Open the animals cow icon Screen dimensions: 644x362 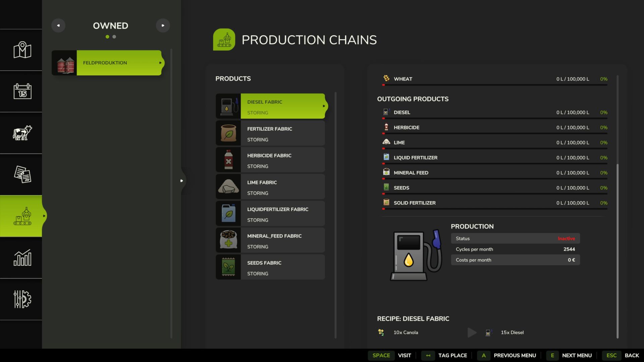pyautogui.click(x=22, y=133)
